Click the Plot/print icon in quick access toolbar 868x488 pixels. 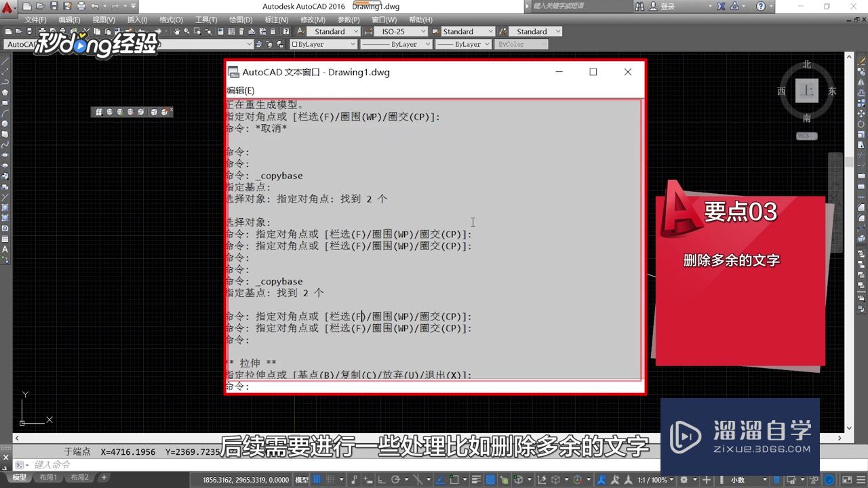(81, 6)
